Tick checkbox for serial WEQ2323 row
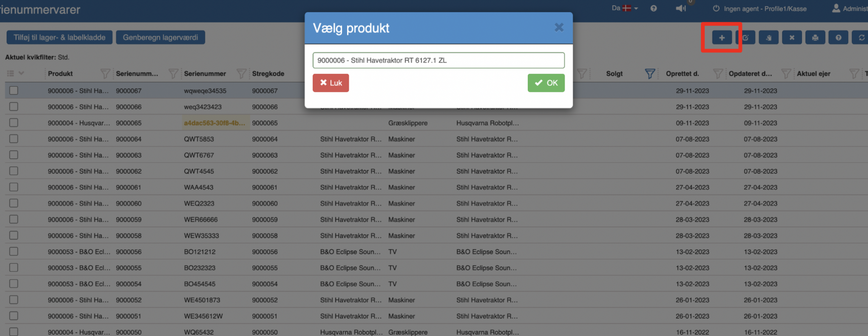Screen dimensions: 868x336 (x=14, y=203)
